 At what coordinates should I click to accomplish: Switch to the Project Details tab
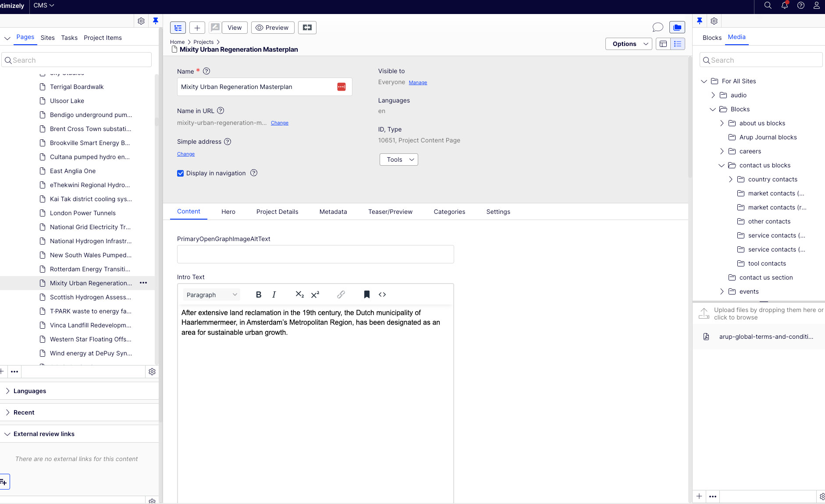(277, 212)
